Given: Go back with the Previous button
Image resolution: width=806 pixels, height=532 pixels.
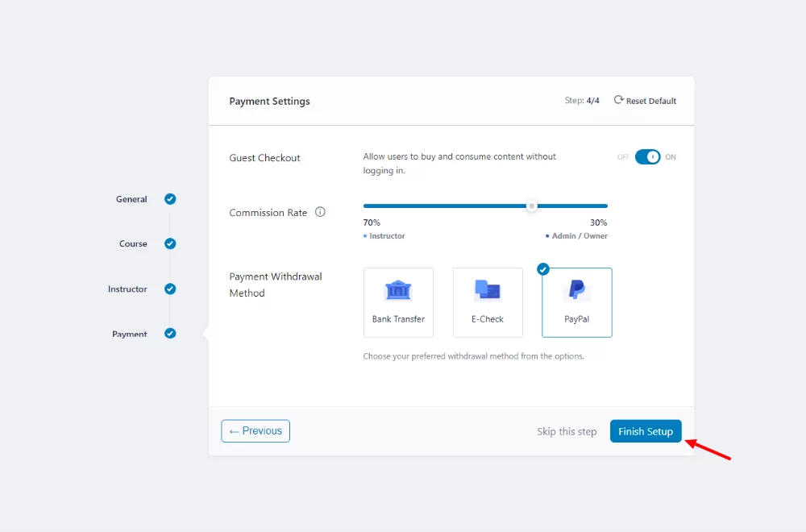Looking at the screenshot, I should coord(256,430).
